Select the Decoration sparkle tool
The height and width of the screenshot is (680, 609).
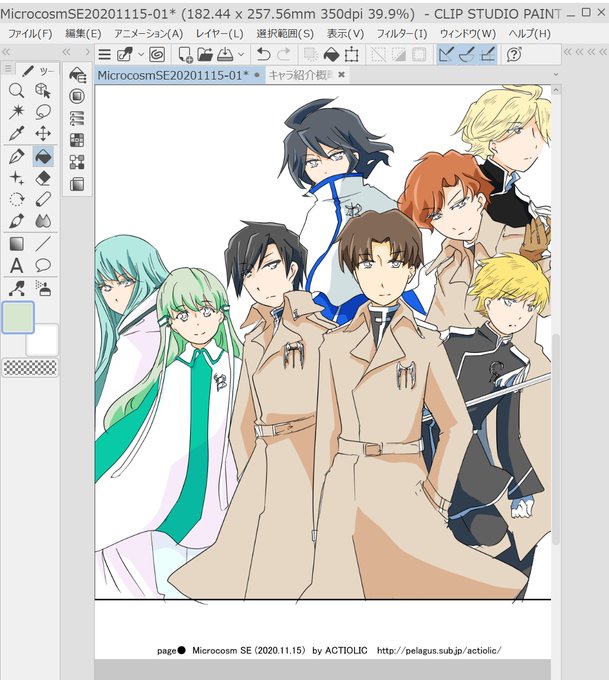tap(16, 178)
